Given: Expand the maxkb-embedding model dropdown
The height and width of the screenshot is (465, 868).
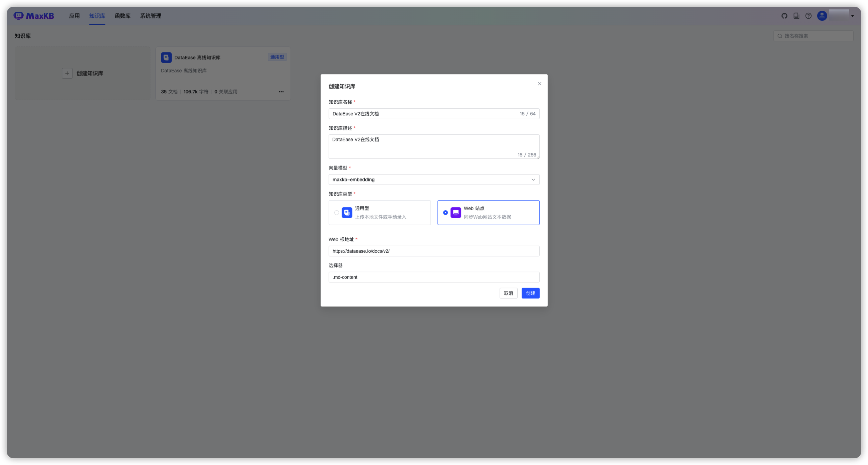Looking at the screenshot, I should click(533, 180).
